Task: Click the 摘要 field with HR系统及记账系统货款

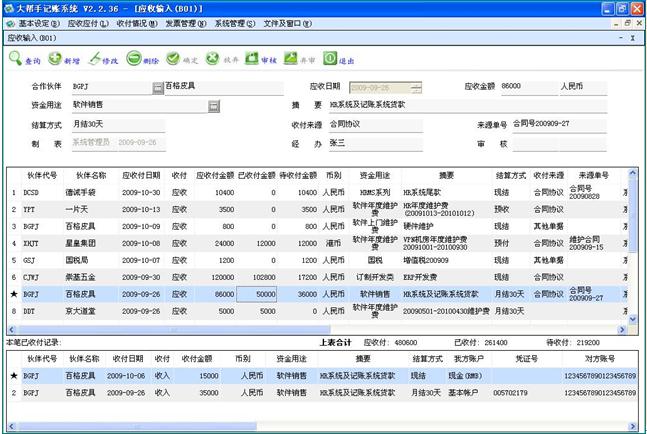Action: coord(468,105)
